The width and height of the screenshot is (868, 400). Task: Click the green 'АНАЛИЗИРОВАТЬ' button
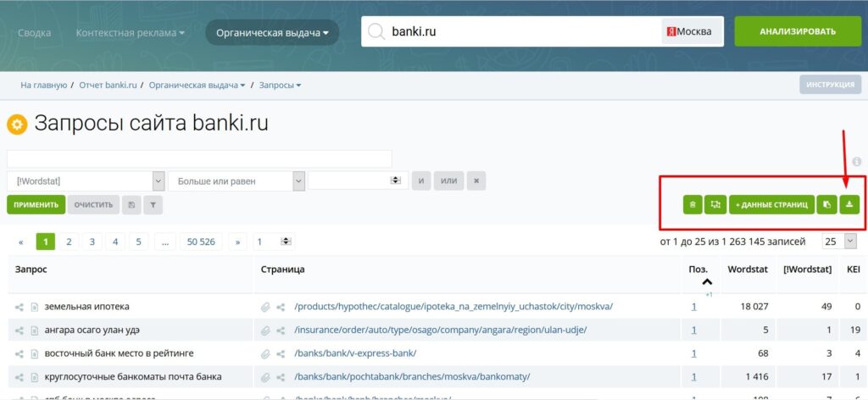[798, 31]
